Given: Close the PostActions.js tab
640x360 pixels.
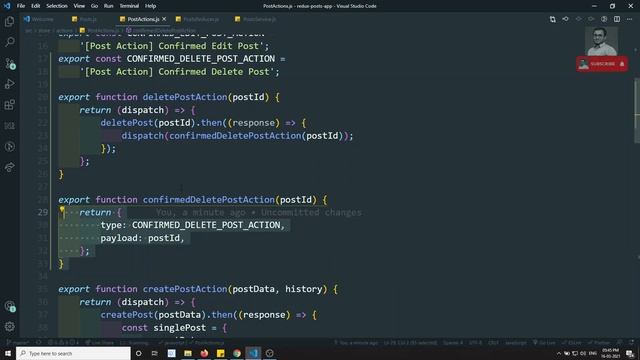Looking at the screenshot, I should 164,19.
